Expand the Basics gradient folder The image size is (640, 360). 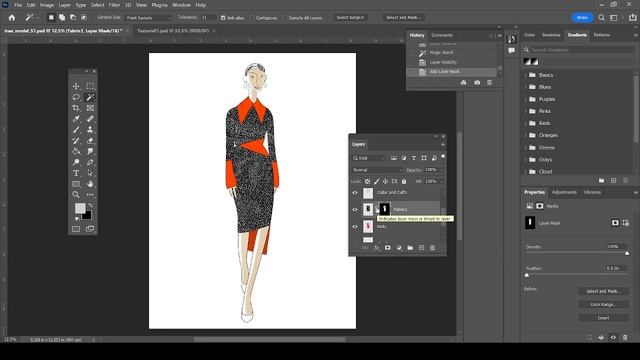click(526, 75)
